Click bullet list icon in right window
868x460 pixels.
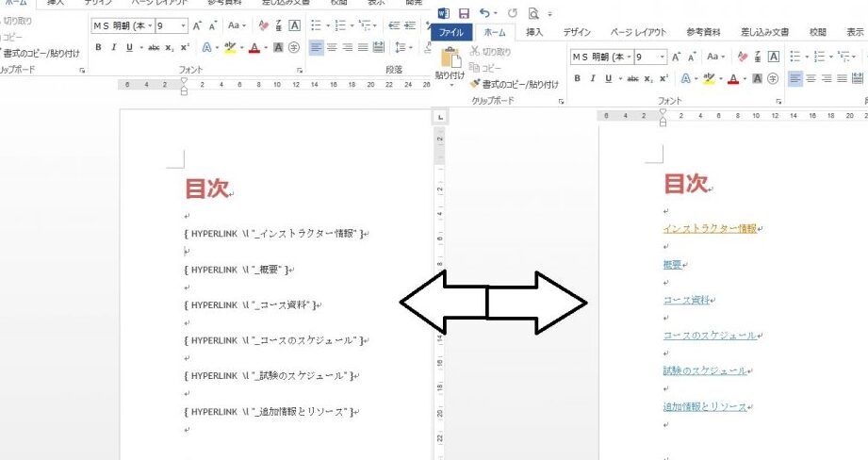click(x=794, y=57)
